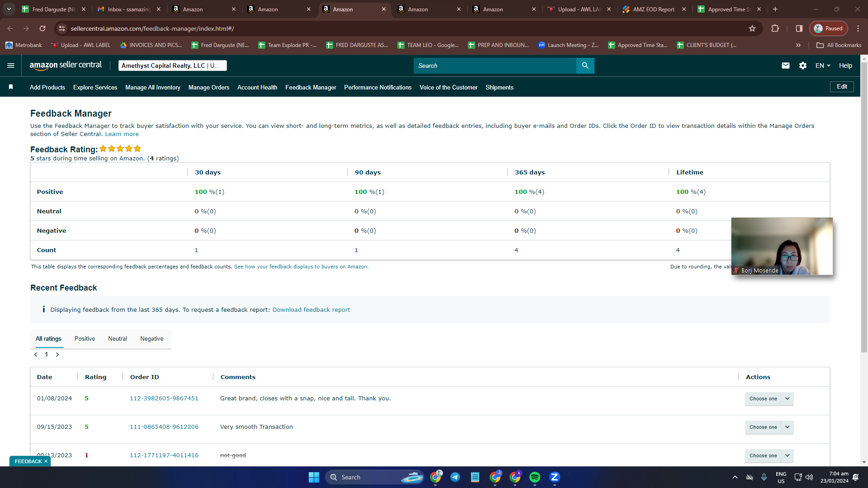Click the Download feedback report link
Viewport: 868px width, 488px height.
(x=311, y=310)
